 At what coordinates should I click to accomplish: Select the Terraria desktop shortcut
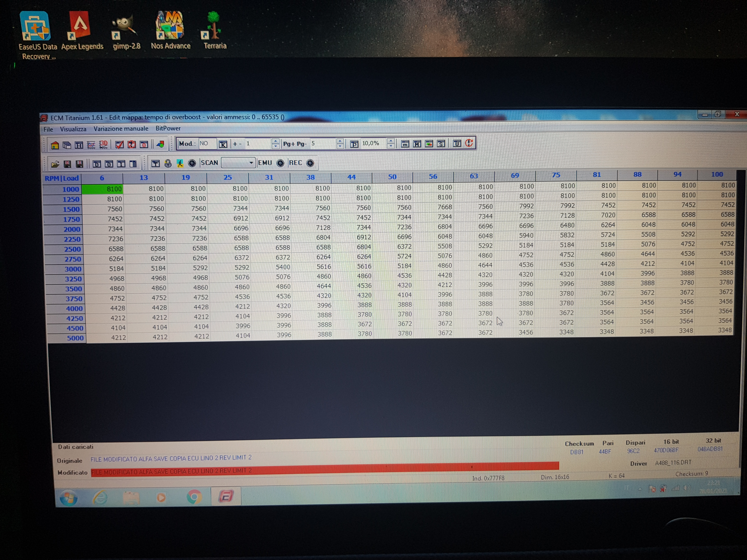(x=215, y=30)
